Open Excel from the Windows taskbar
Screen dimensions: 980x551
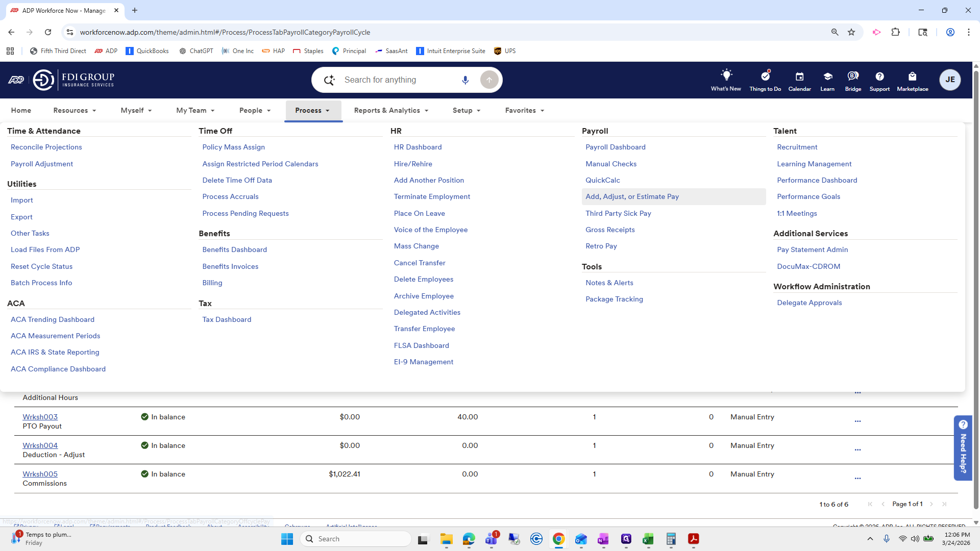(x=649, y=539)
